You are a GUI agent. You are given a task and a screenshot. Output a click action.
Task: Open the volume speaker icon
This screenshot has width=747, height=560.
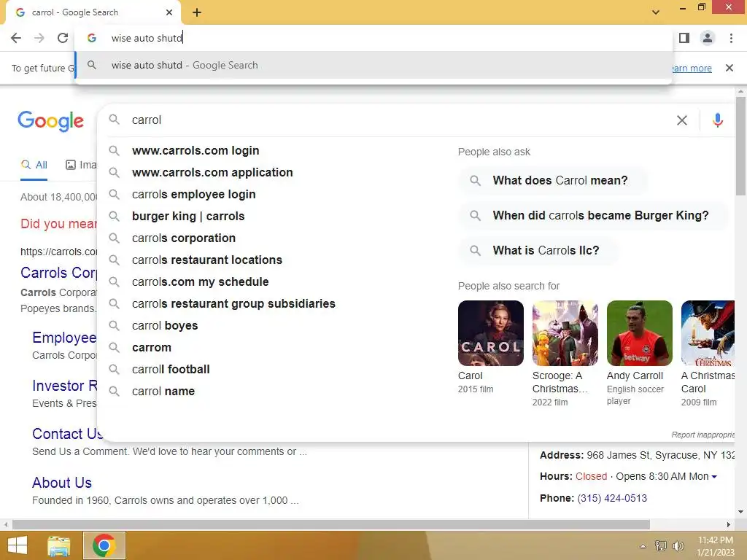coord(678,546)
